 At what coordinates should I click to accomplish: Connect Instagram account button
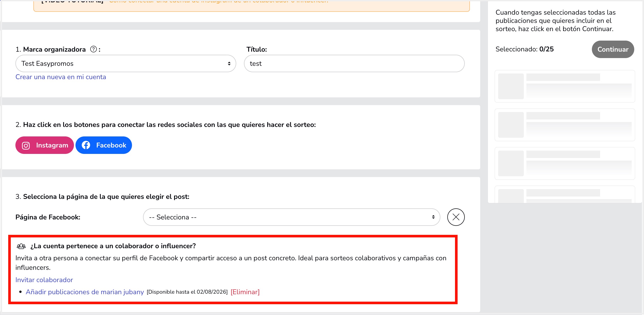click(x=45, y=145)
